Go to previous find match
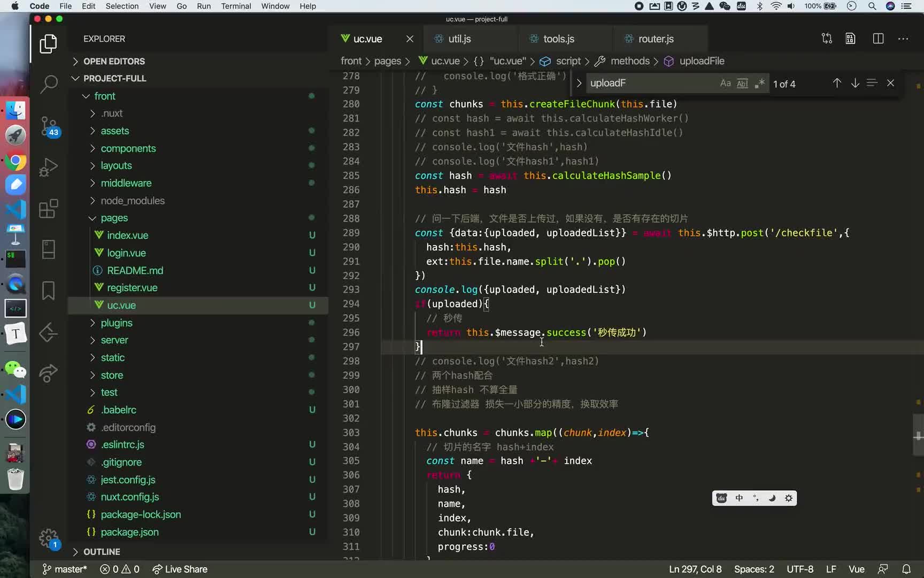The height and width of the screenshot is (578, 924). [x=837, y=83]
